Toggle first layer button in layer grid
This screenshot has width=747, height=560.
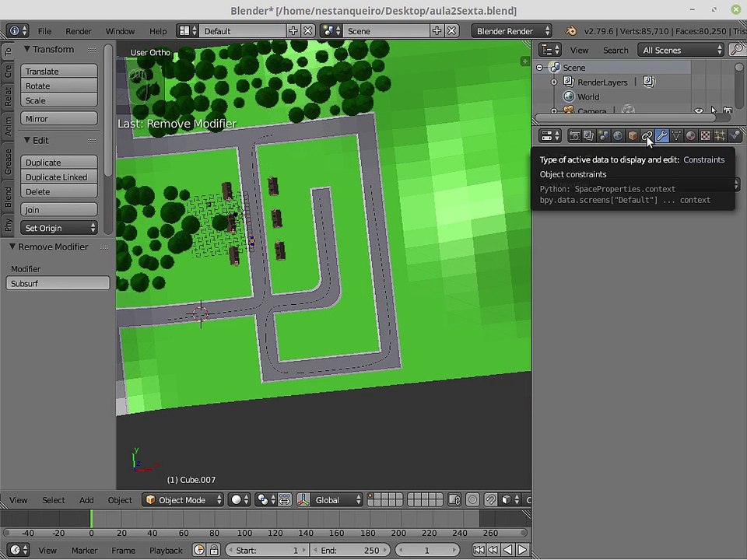pyautogui.click(x=372, y=497)
